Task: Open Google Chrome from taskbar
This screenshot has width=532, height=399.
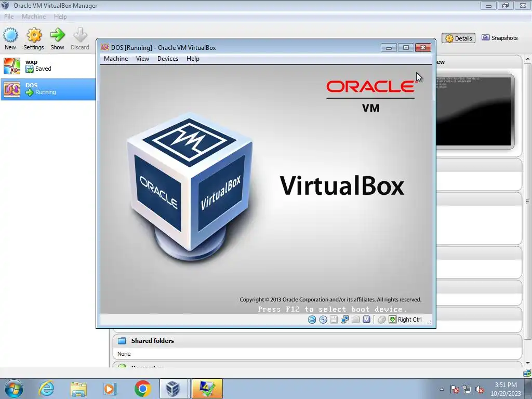Action: point(142,389)
